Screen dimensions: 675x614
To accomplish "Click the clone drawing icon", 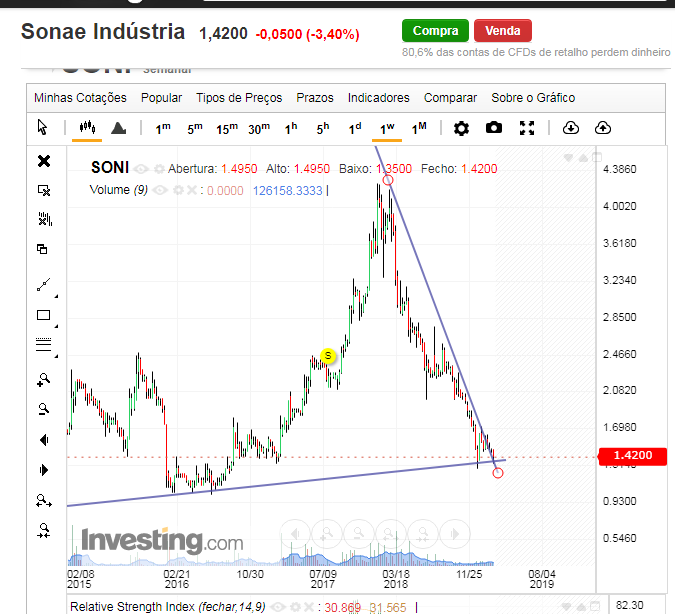I will click(42, 249).
